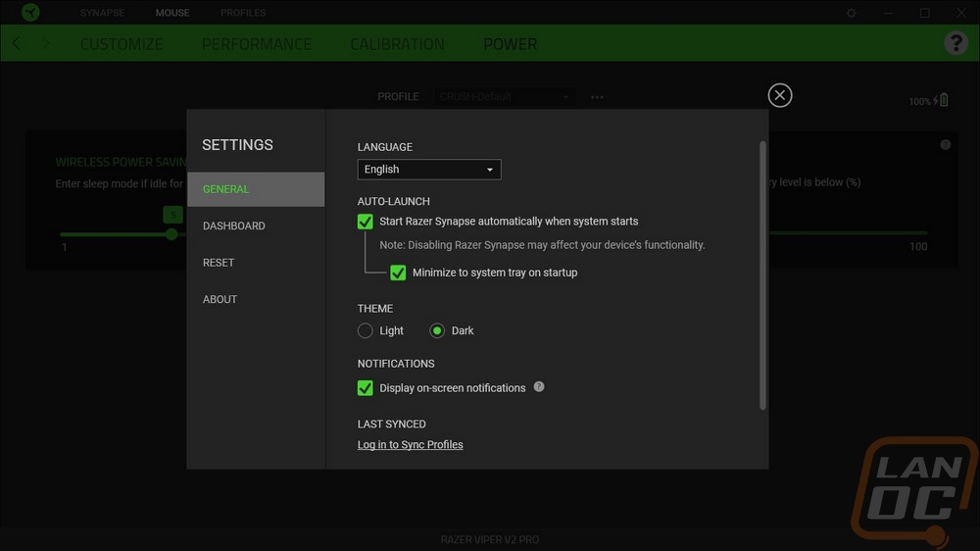Screen dimensions: 980x551
Task: Go forward with the right arrow
Action: [46, 43]
